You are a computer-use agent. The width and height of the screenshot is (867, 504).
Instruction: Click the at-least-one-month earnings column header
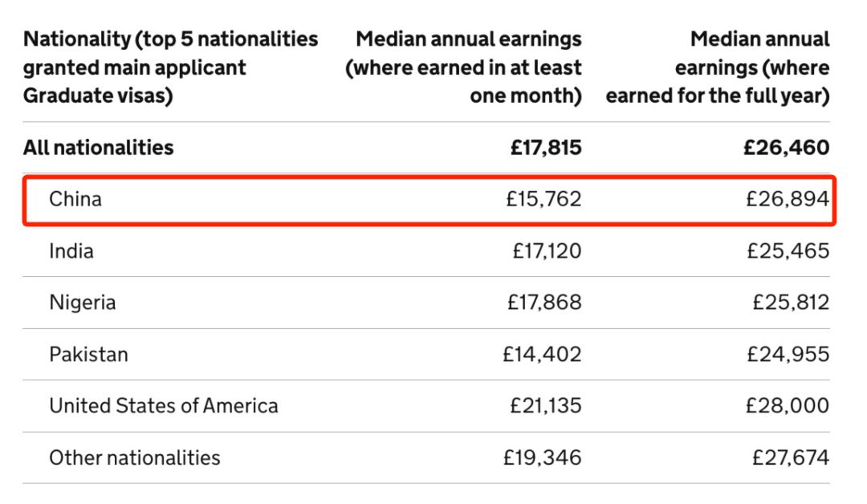[464, 67]
